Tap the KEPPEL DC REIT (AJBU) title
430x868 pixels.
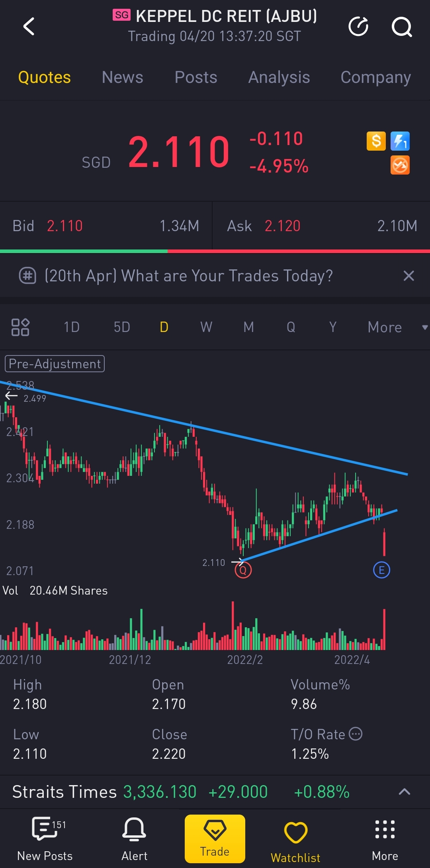click(227, 17)
